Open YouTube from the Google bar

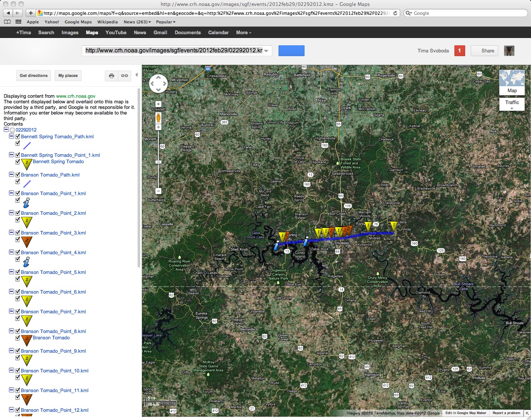(116, 33)
